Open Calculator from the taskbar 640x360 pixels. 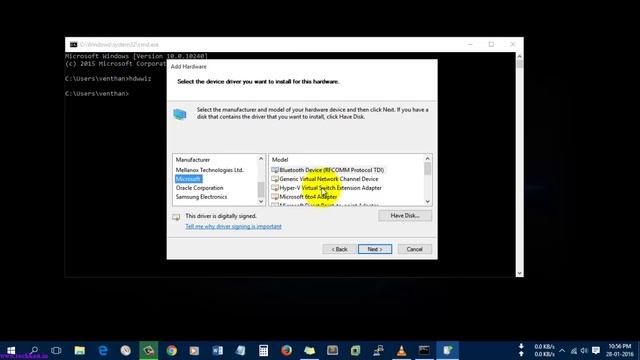[263, 350]
